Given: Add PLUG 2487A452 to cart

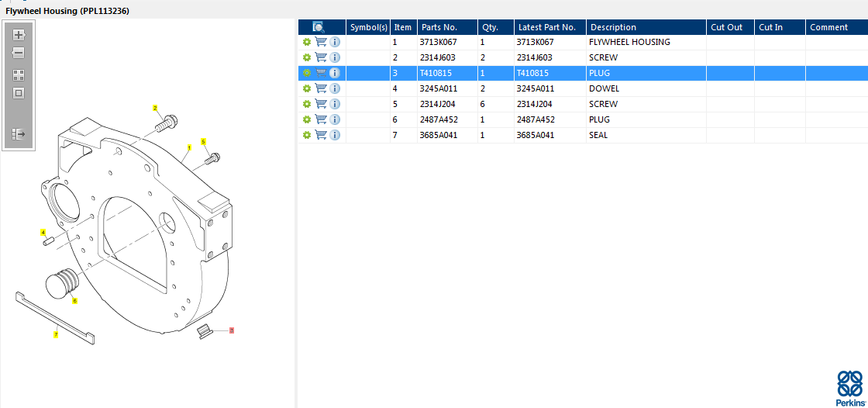Looking at the screenshot, I should pyautogui.click(x=321, y=119).
